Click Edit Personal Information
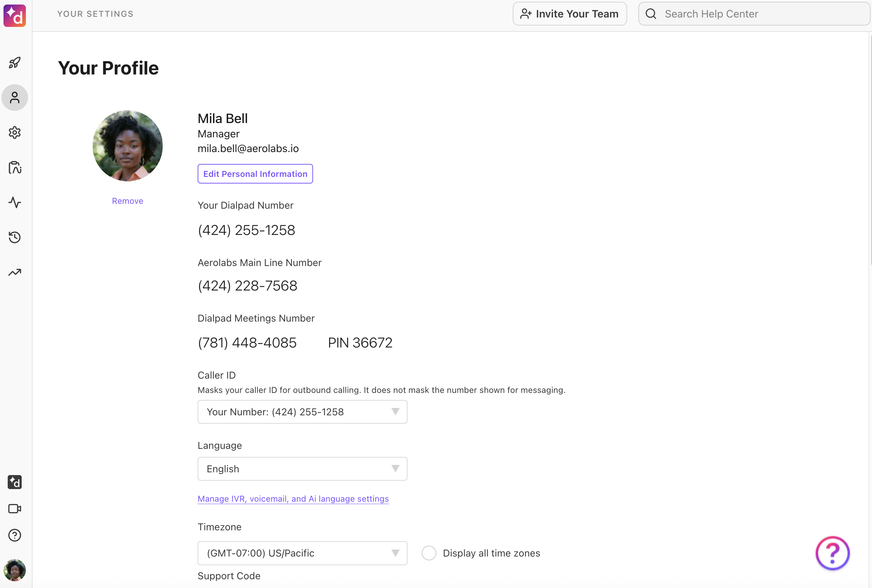The width and height of the screenshot is (872, 588). click(x=255, y=174)
